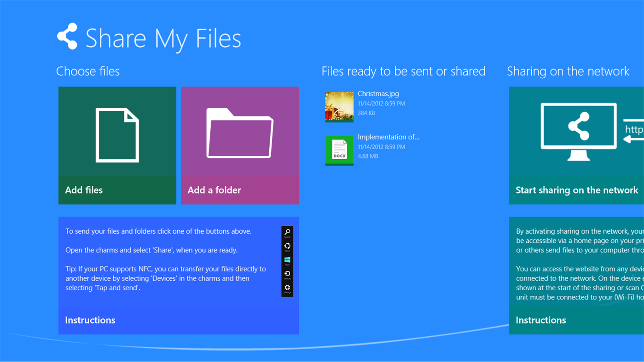Select the Christmas.jpg file name

(x=378, y=93)
